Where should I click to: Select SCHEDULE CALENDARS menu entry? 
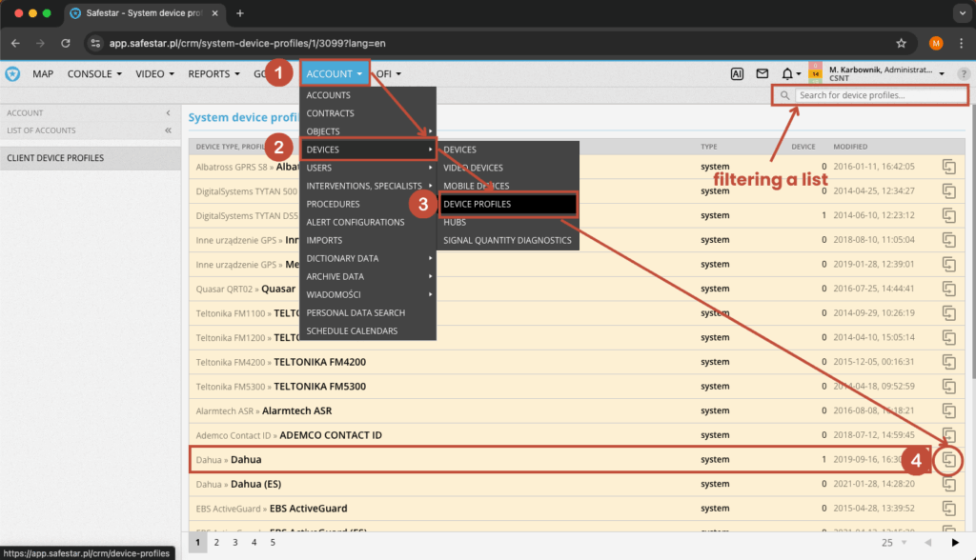point(368,331)
